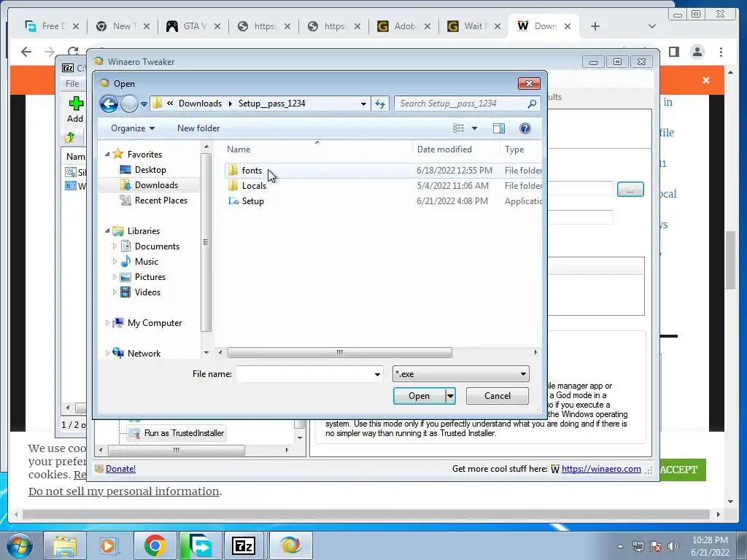
Task: Open Do not sell my personal information link
Action: (x=124, y=491)
